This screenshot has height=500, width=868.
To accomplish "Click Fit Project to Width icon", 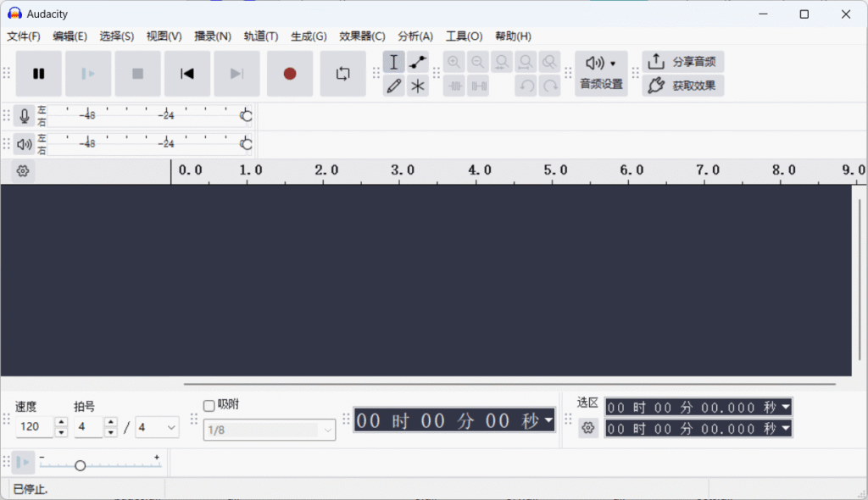I will coord(526,62).
